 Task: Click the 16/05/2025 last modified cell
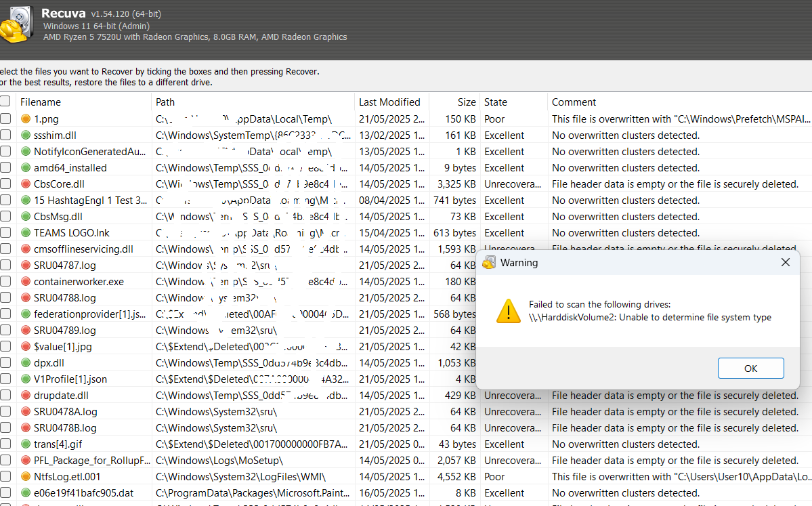pyautogui.click(x=391, y=492)
